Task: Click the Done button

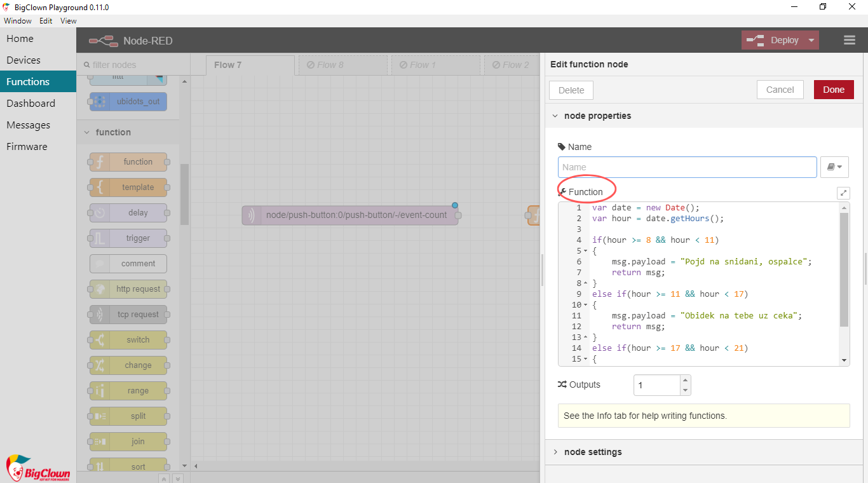Action: [x=834, y=90]
